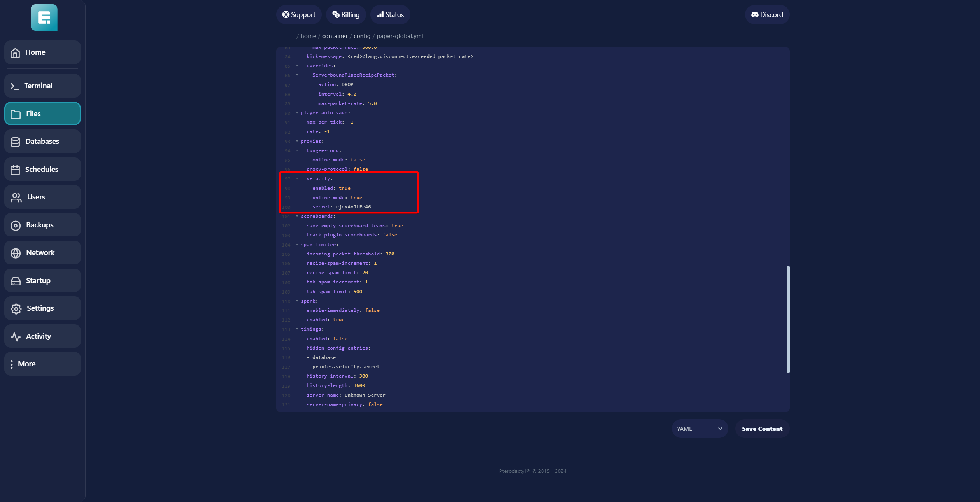Collapse the timings section fold arrow
The image size is (980, 502).
pos(297,329)
